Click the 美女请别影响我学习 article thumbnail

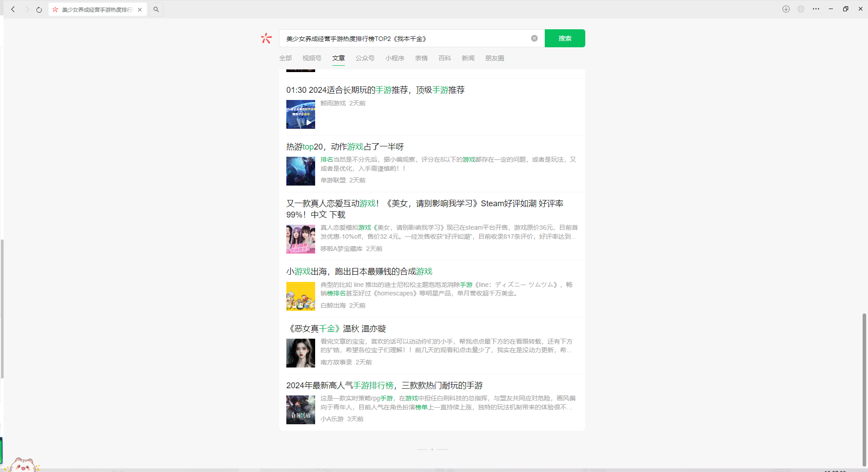point(300,239)
